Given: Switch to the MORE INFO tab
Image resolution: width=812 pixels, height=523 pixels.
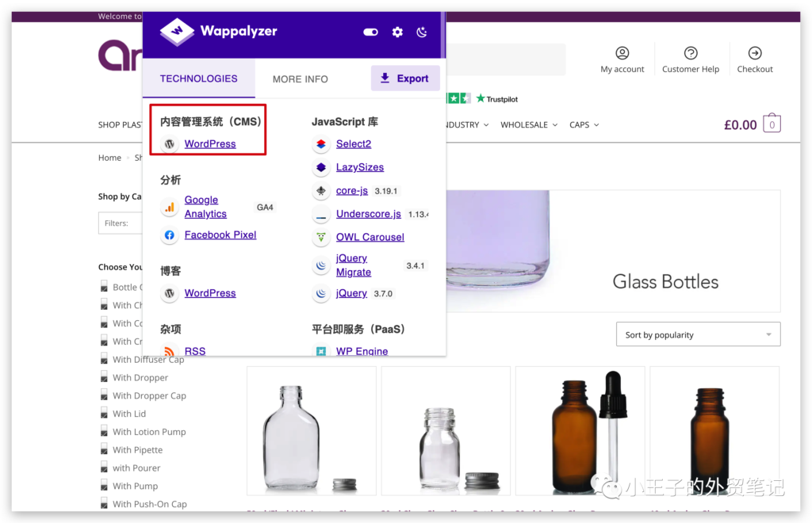Looking at the screenshot, I should point(301,79).
